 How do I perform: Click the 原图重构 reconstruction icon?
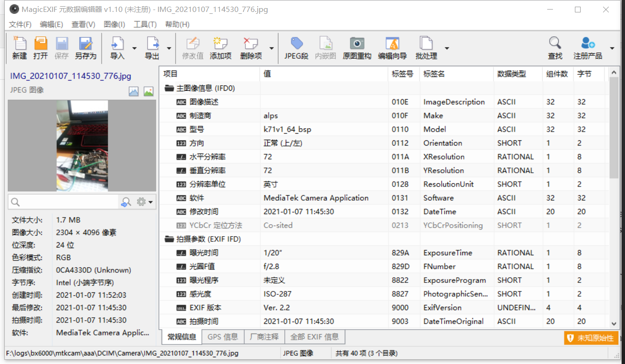click(x=357, y=47)
